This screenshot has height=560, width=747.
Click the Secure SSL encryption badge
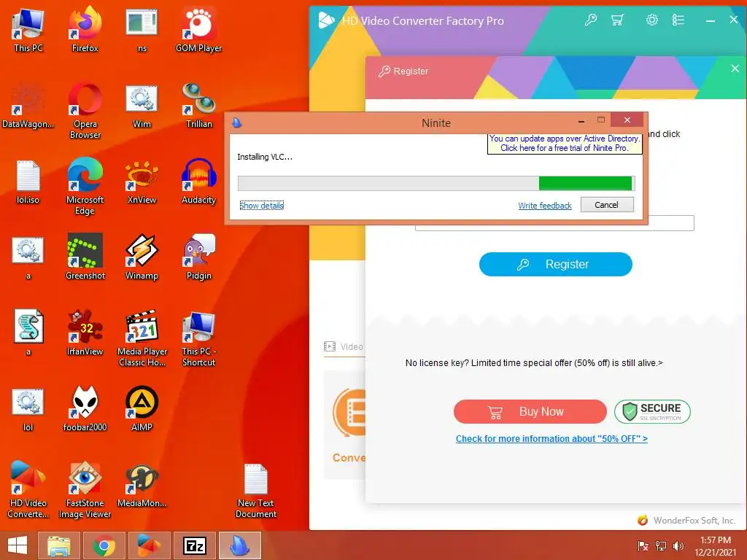coord(652,411)
